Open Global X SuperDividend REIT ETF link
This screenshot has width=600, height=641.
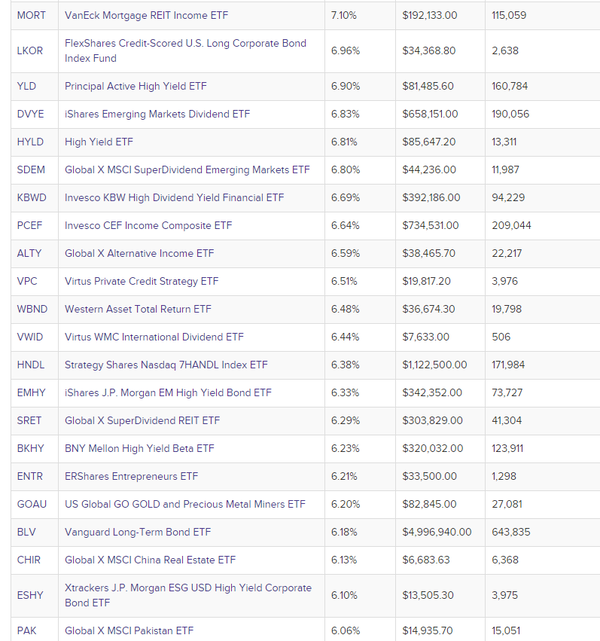coord(142,420)
